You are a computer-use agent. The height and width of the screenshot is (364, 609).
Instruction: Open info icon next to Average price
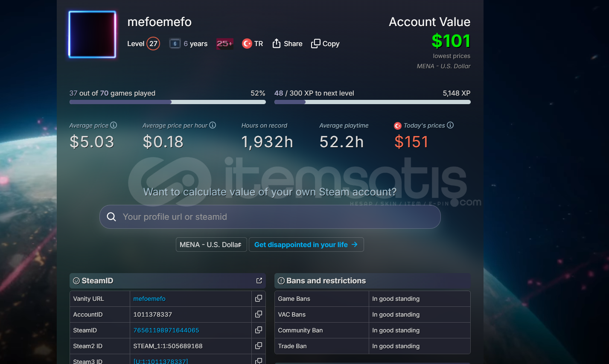tap(114, 125)
